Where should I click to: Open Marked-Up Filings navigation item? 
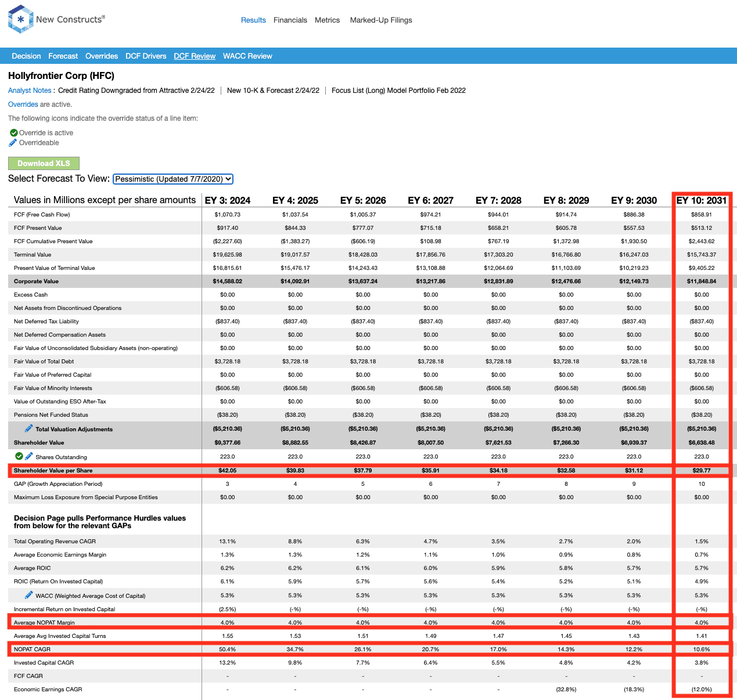click(381, 20)
